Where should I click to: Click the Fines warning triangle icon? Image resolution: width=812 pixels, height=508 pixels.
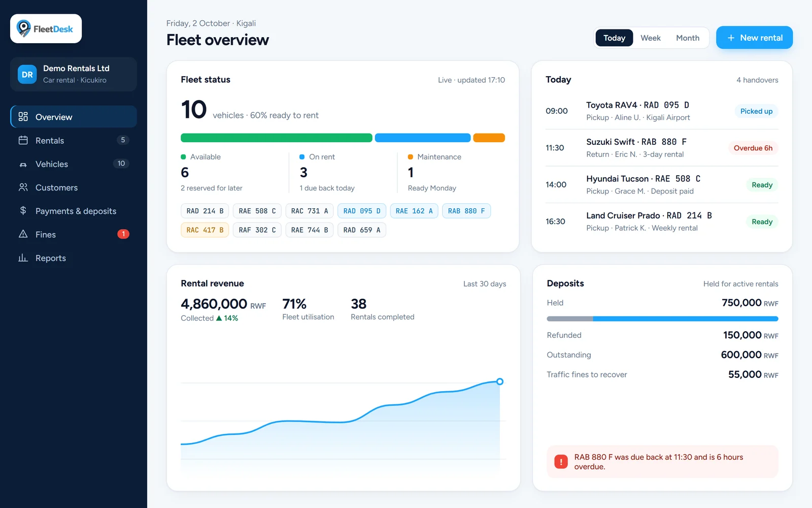point(23,234)
